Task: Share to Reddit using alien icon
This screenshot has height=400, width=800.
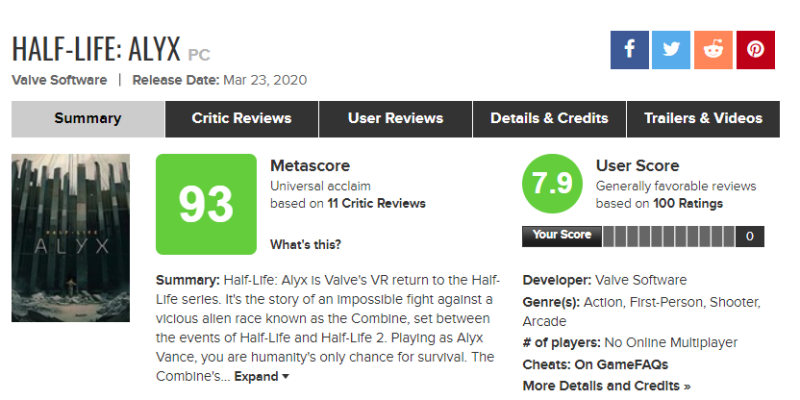Action: coord(713,50)
